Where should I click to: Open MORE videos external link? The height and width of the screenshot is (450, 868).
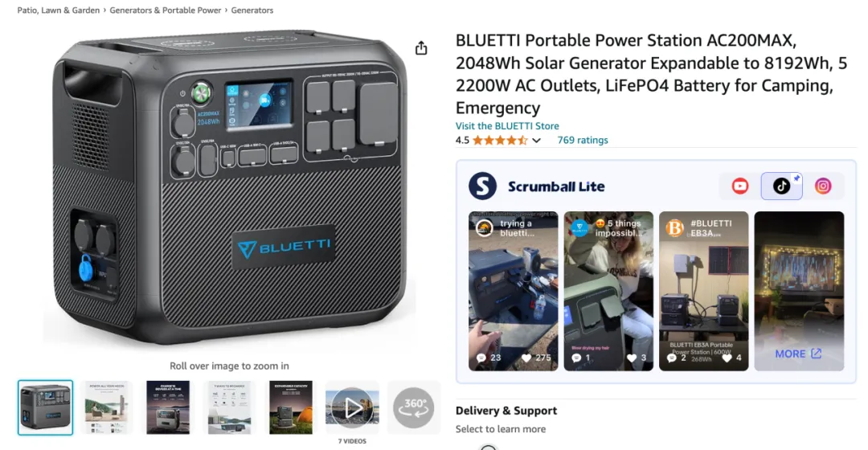(x=798, y=354)
